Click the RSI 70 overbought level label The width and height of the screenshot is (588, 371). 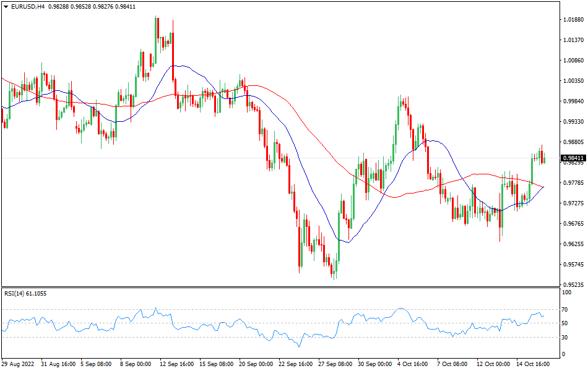click(x=564, y=309)
